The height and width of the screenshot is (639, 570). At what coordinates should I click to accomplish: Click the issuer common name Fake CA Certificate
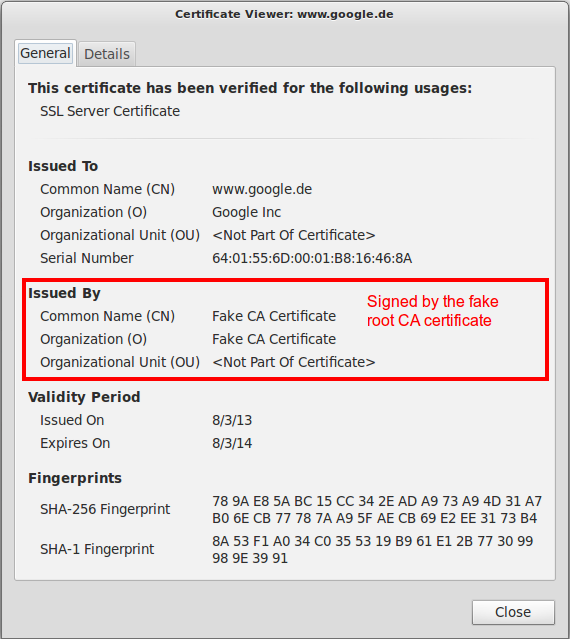274,316
